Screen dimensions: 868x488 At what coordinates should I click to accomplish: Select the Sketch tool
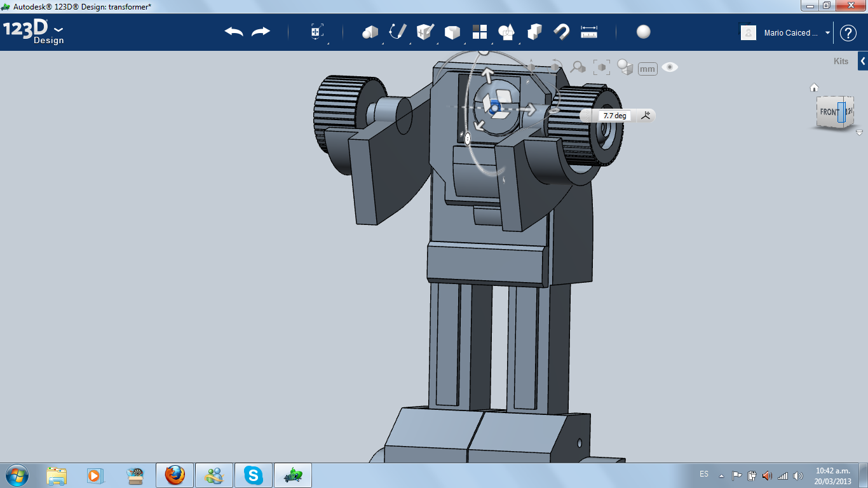tap(398, 32)
